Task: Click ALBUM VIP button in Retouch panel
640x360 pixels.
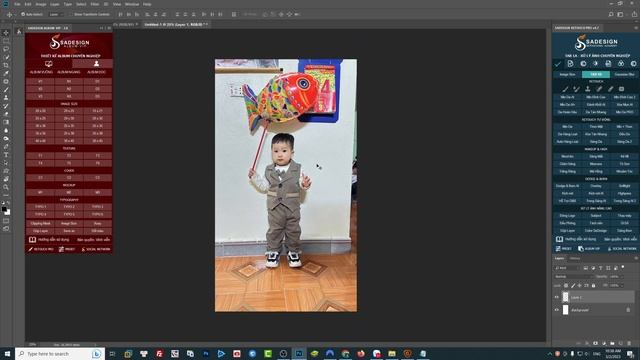Action: (x=589, y=249)
